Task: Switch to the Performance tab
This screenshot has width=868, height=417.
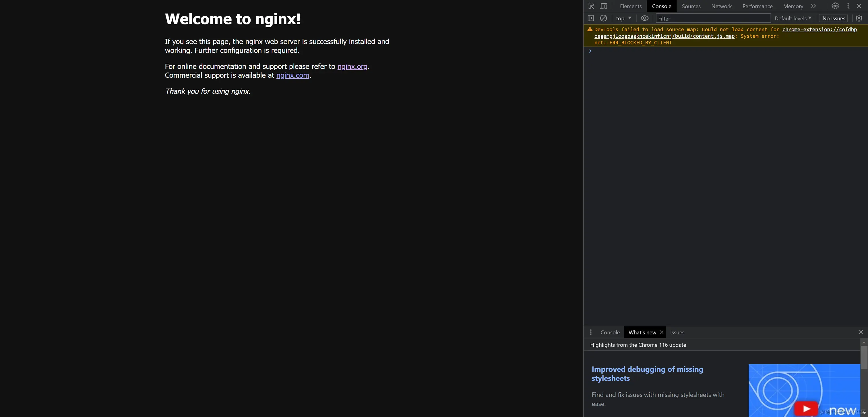Action: point(757,6)
